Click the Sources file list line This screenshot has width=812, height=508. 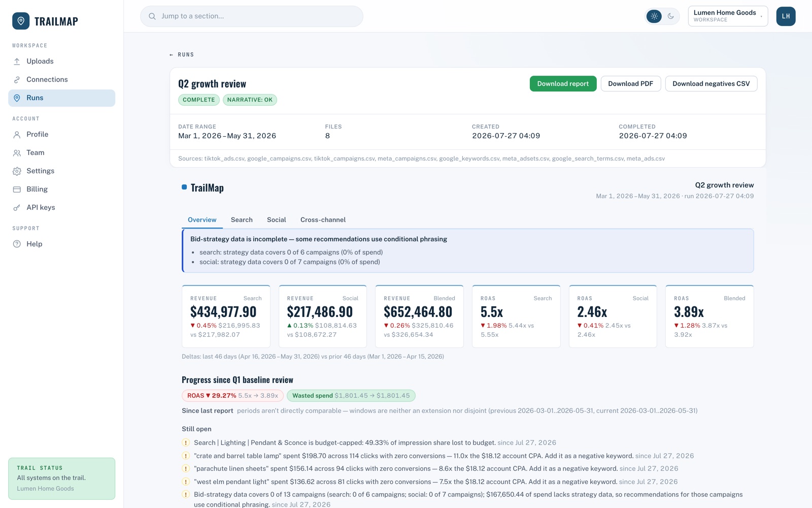[421, 159]
